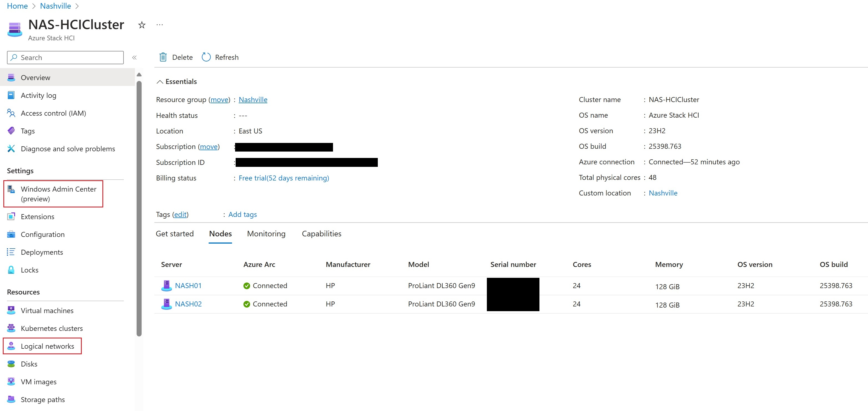Open Free trial billing status link
This screenshot has height=411, width=868.
tap(284, 178)
